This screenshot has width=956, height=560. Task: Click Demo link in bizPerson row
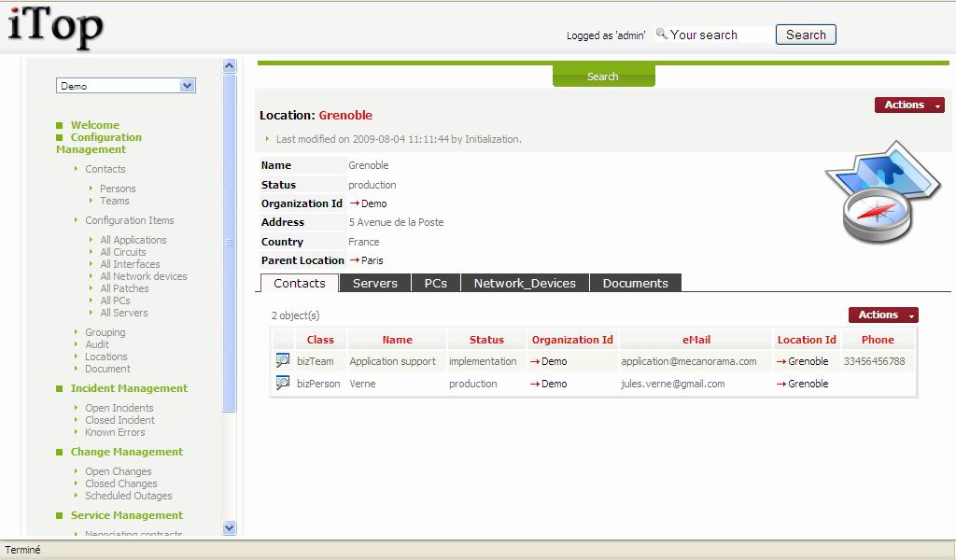pyautogui.click(x=554, y=384)
